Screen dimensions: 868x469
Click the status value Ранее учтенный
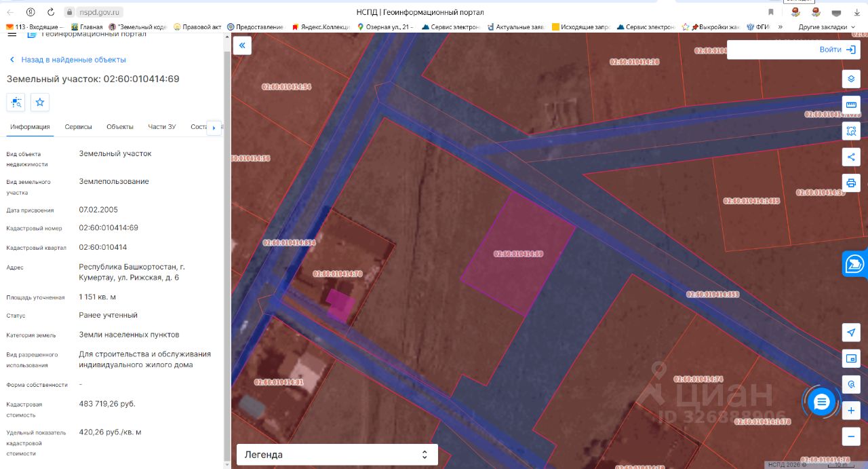coord(108,316)
